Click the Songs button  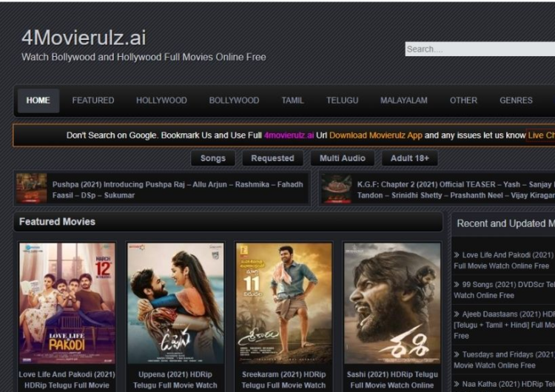213,158
